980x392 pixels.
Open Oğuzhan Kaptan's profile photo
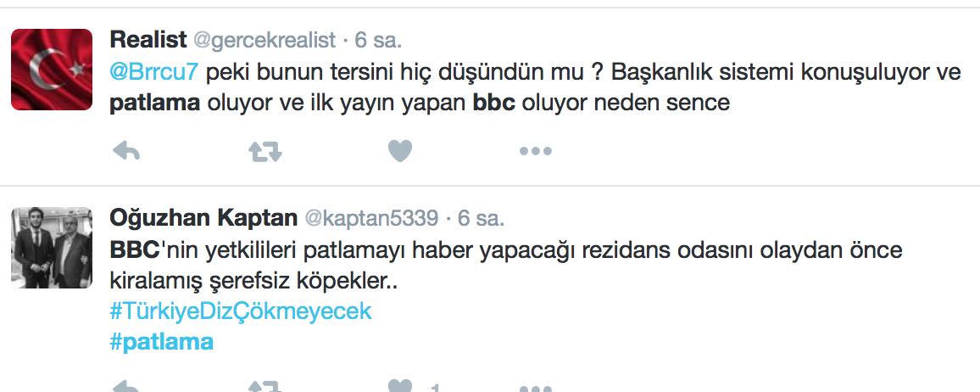click(52, 248)
